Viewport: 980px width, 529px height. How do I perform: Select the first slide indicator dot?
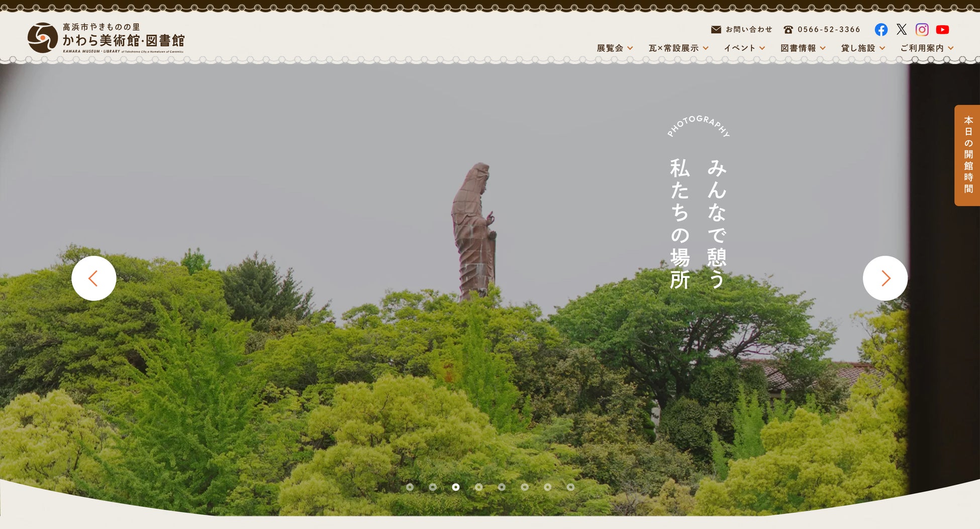[x=410, y=487]
